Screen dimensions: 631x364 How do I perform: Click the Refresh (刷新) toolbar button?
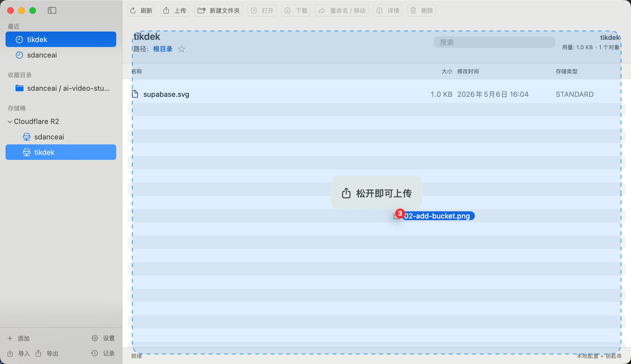[x=141, y=11]
